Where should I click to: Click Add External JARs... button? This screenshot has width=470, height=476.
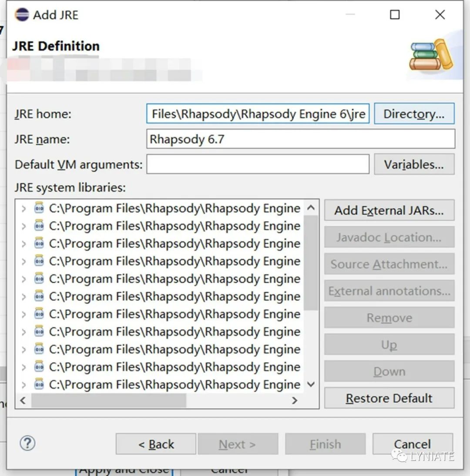(389, 210)
